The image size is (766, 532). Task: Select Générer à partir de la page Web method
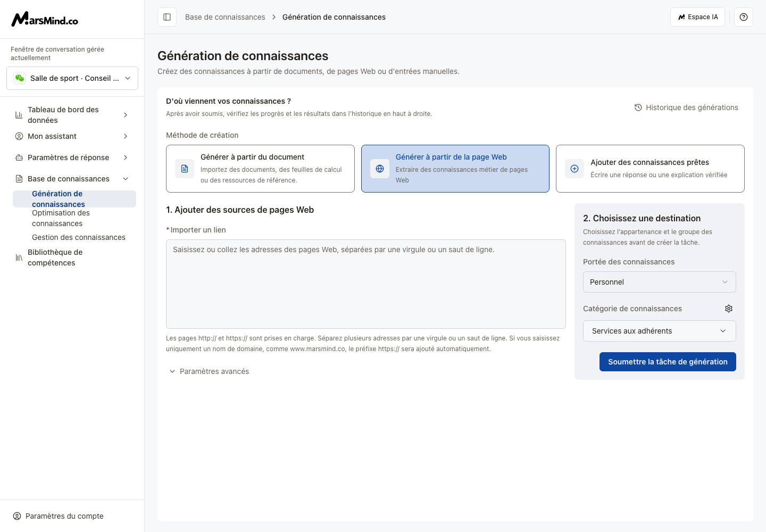tap(455, 169)
